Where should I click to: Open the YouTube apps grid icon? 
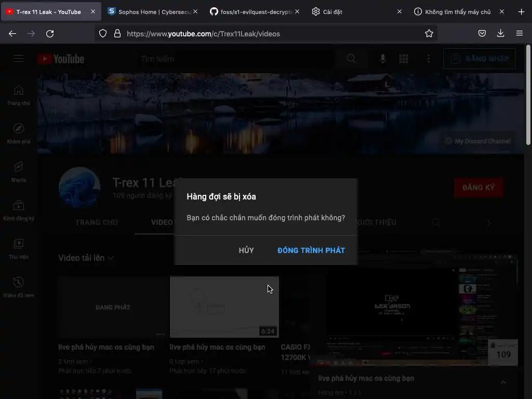point(403,59)
